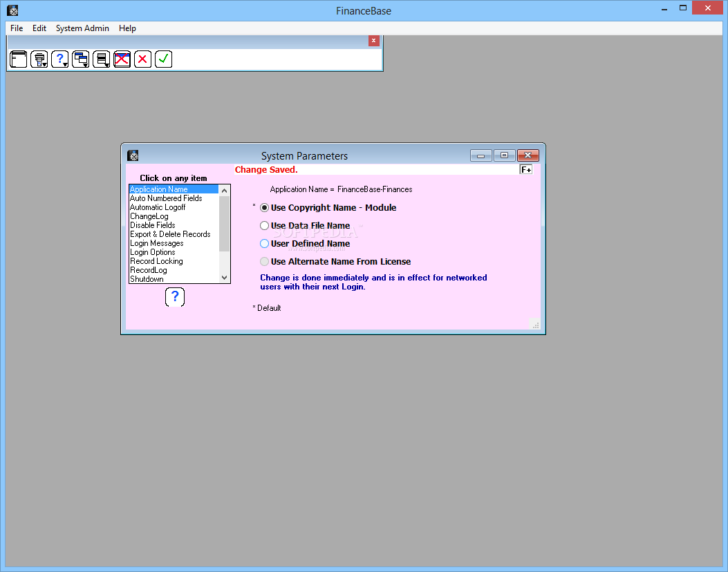Click the FinanceBase app icon in the title bar
This screenshot has width=728, height=572.
click(x=13, y=10)
